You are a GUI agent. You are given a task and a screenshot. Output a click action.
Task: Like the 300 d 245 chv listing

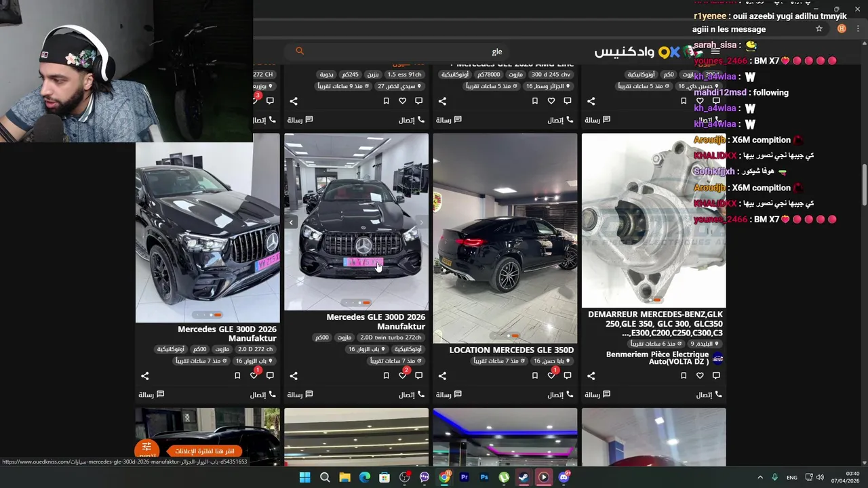551,101
